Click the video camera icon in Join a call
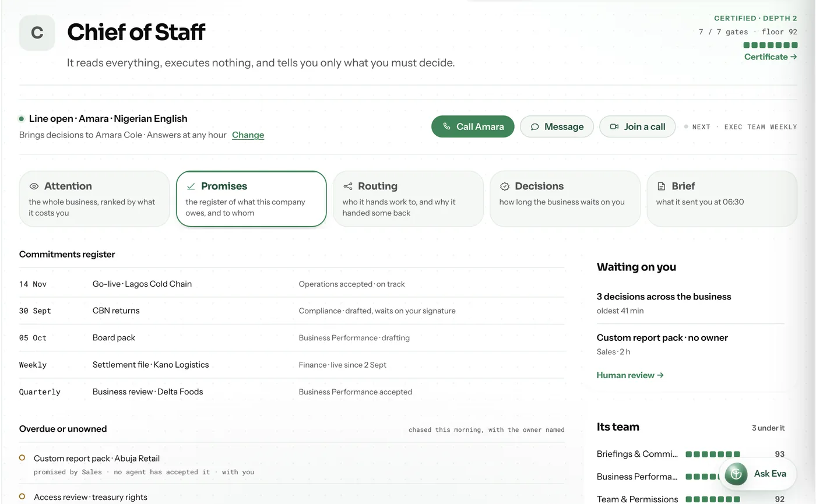816x504 pixels. pos(614,126)
